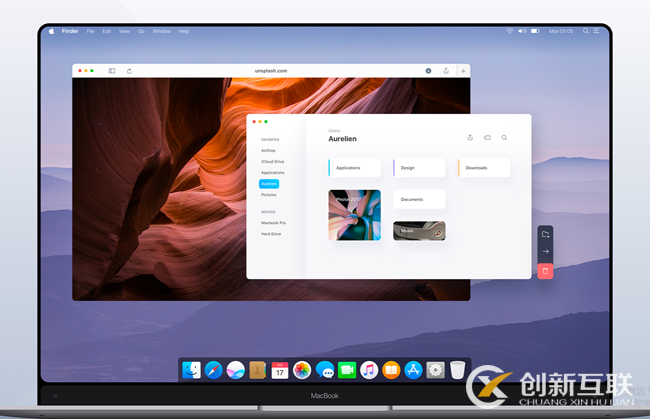Open the Window menu in menu bar
Screen dimensions: 650x419
[161, 31]
